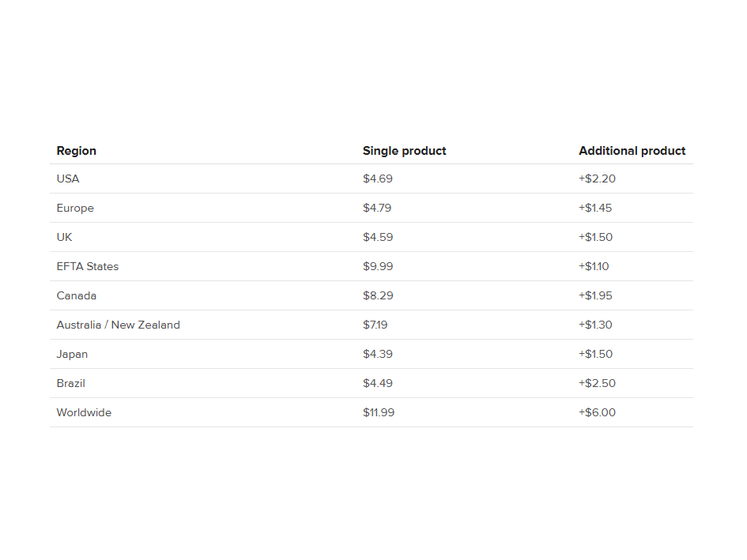Click the Region column header
The image size is (747, 560).
77,151
